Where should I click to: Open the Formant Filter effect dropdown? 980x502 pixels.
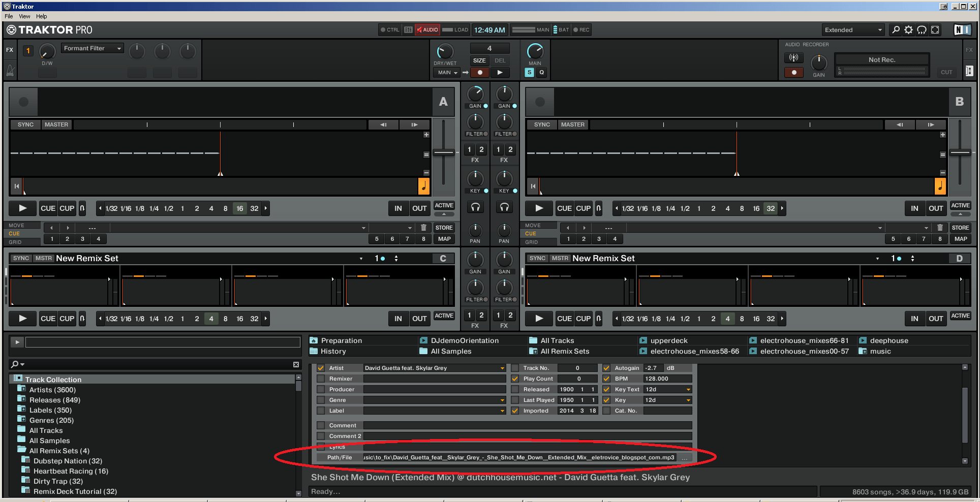[93, 48]
